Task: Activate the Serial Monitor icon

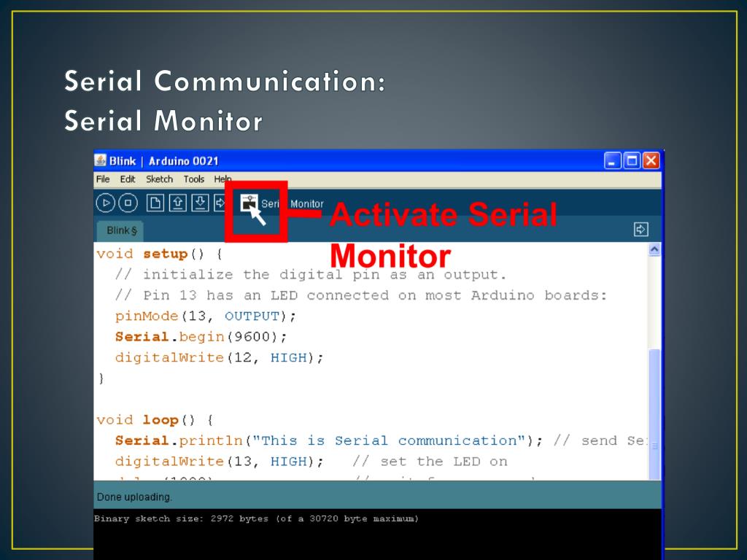Action: pos(249,203)
